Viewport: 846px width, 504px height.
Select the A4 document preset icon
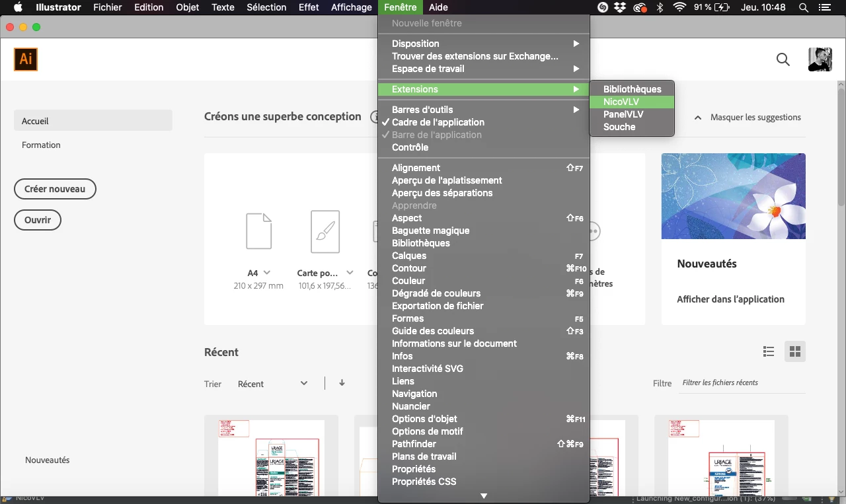[258, 231]
